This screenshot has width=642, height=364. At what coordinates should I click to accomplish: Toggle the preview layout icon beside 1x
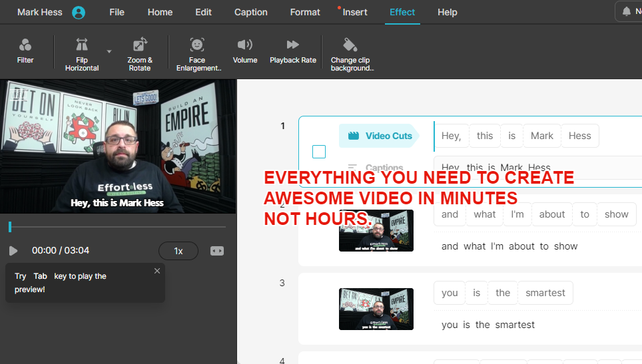[217, 251]
